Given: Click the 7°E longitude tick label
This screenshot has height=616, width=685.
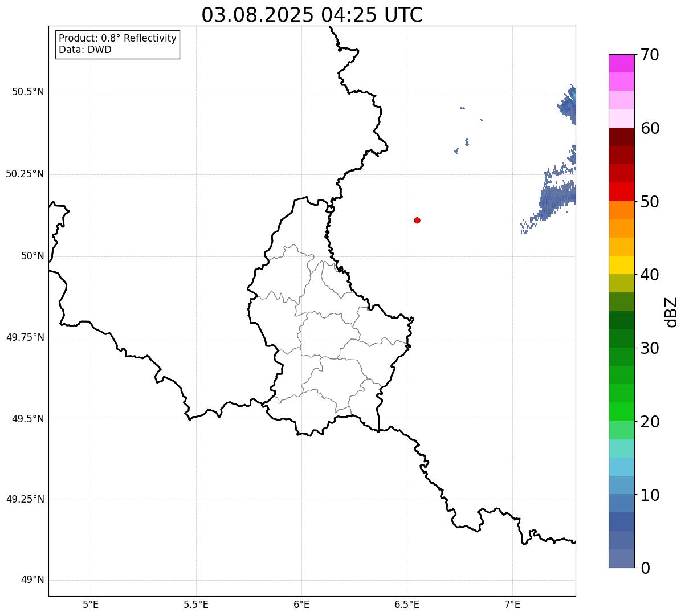Looking at the screenshot, I should point(512,605).
